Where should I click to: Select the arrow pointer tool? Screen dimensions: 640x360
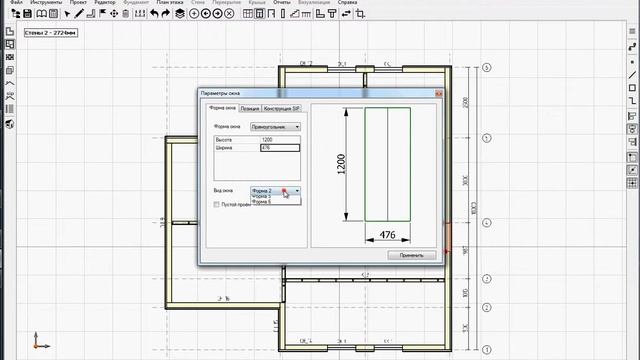pyautogui.click(x=67, y=14)
